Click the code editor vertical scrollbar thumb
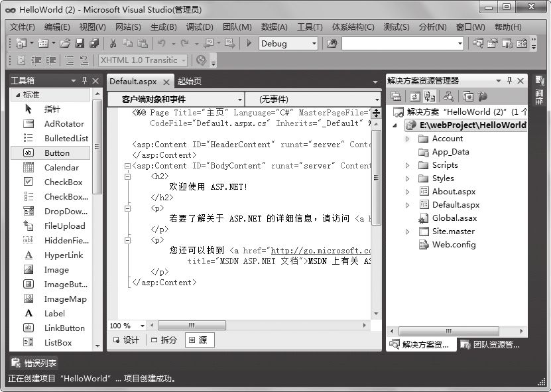Viewport: 551px width, 392px height. pos(376,178)
